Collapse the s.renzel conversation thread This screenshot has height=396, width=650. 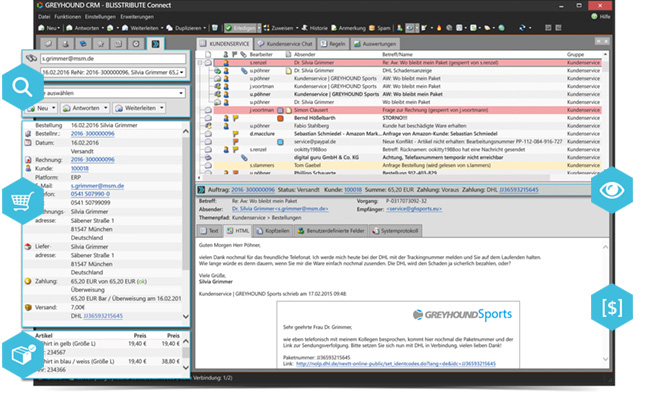(x=200, y=63)
